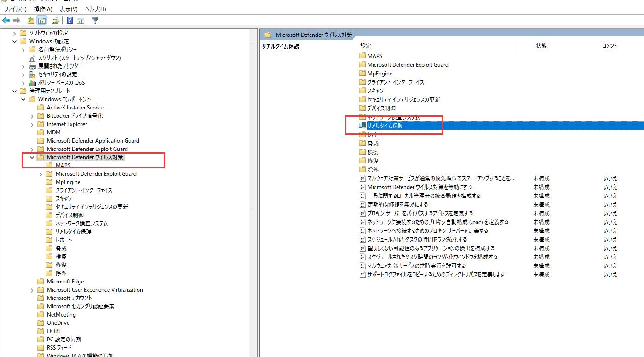644x357 pixels.
Task: Click the printer icon beside 展開されたプリンター
Action: [x=32, y=66]
